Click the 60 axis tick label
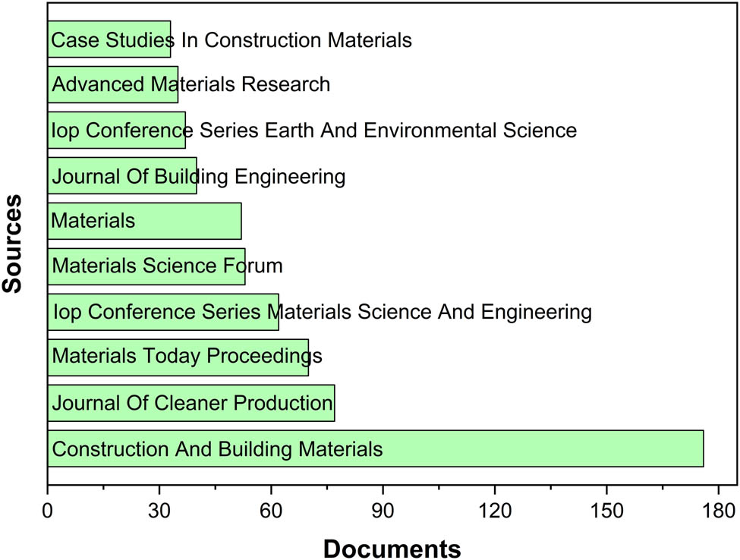Image resolution: width=740 pixels, height=560 pixels. point(271,511)
